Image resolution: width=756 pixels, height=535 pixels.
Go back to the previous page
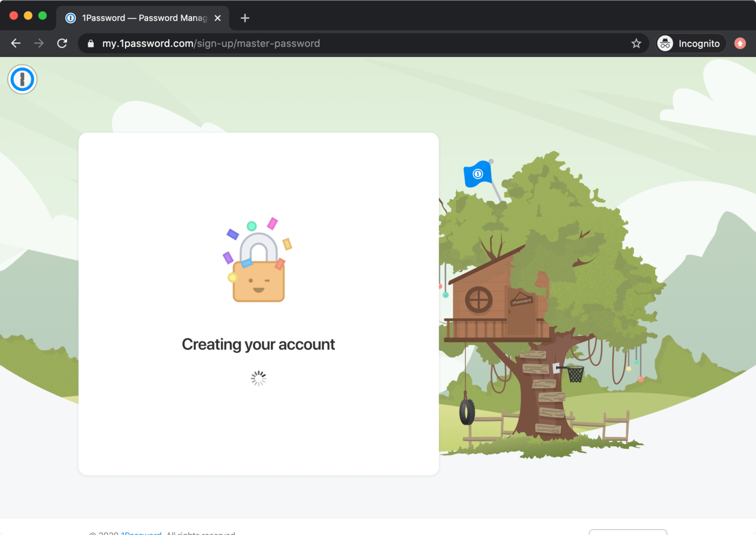click(x=16, y=43)
